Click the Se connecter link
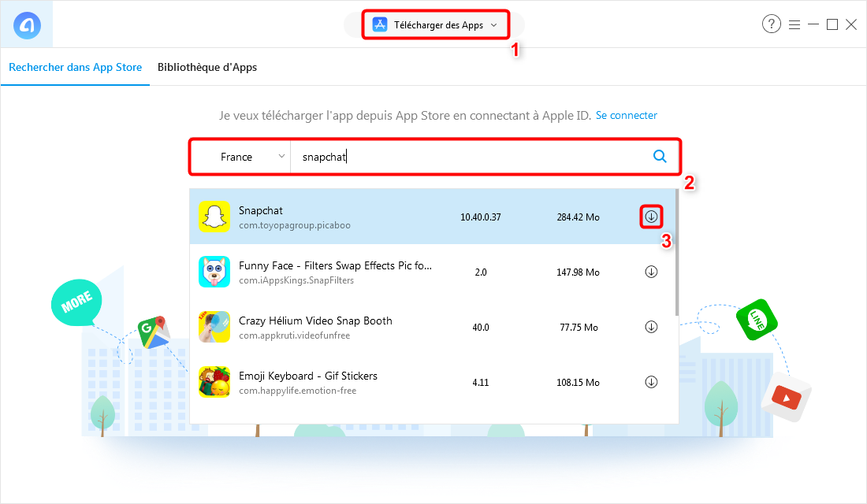Image resolution: width=867 pixels, height=504 pixels. pos(627,115)
